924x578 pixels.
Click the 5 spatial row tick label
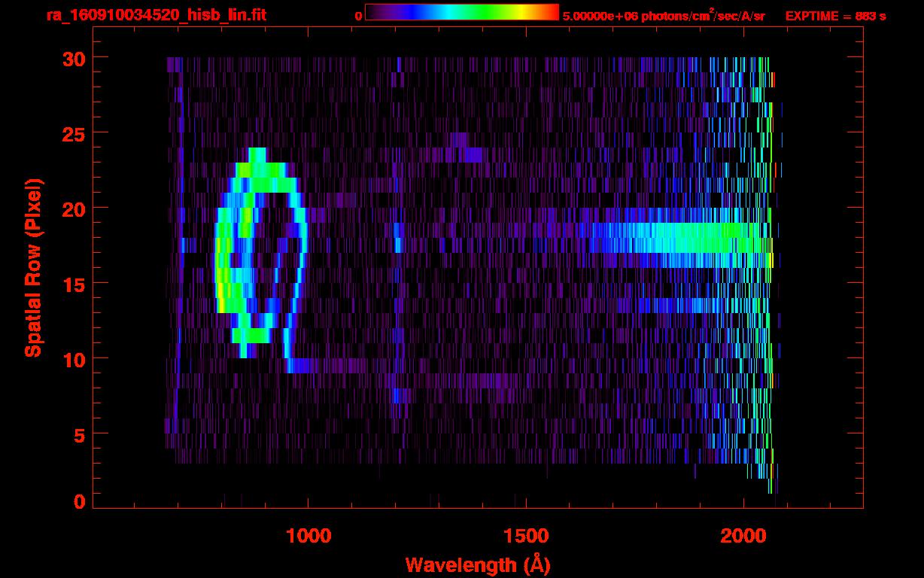[x=80, y=434]
